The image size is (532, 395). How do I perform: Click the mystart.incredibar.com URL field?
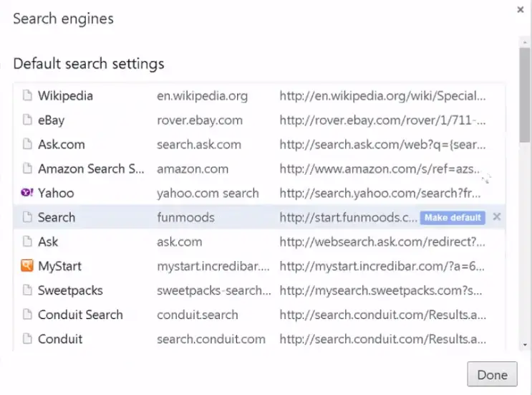point(382,266)
